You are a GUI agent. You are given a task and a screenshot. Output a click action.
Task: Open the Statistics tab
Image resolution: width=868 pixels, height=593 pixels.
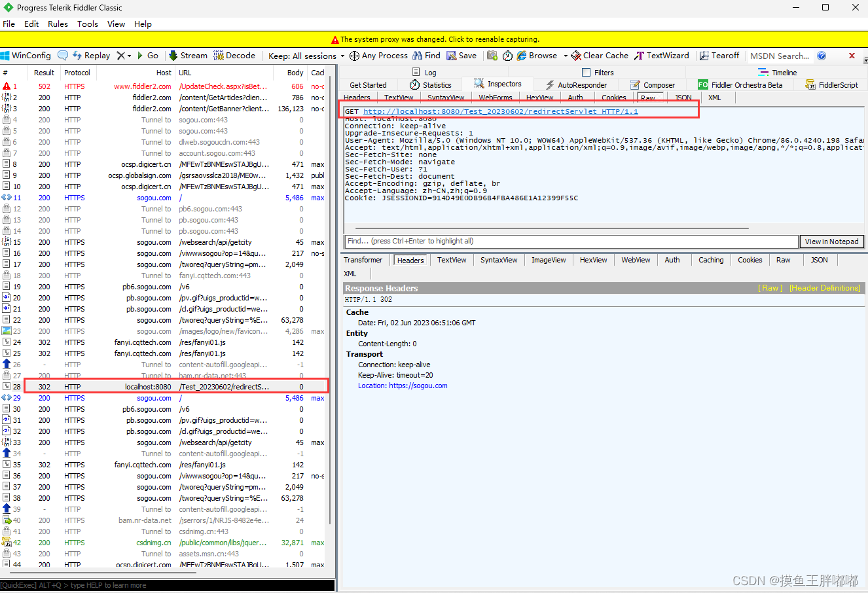431,85
